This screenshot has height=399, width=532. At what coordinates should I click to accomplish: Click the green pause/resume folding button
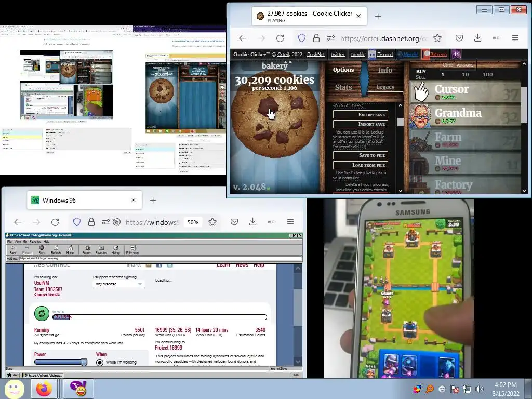coord(42,313)
